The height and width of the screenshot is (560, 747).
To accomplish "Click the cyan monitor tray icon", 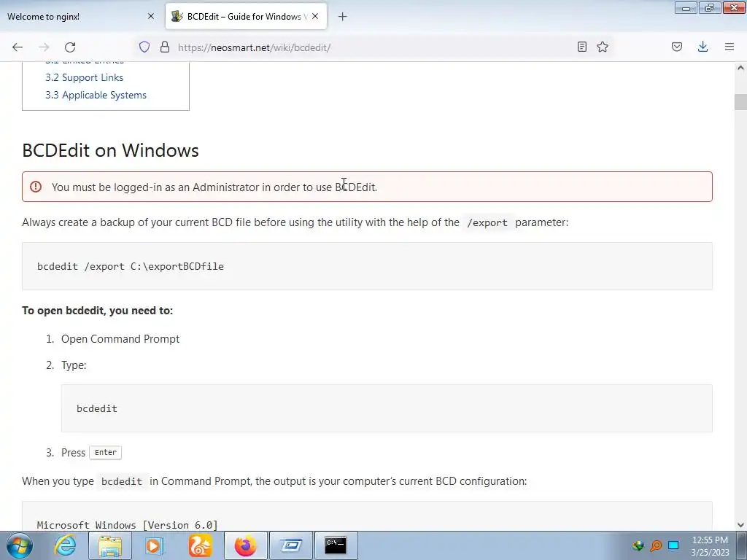I will pos(673,545).
